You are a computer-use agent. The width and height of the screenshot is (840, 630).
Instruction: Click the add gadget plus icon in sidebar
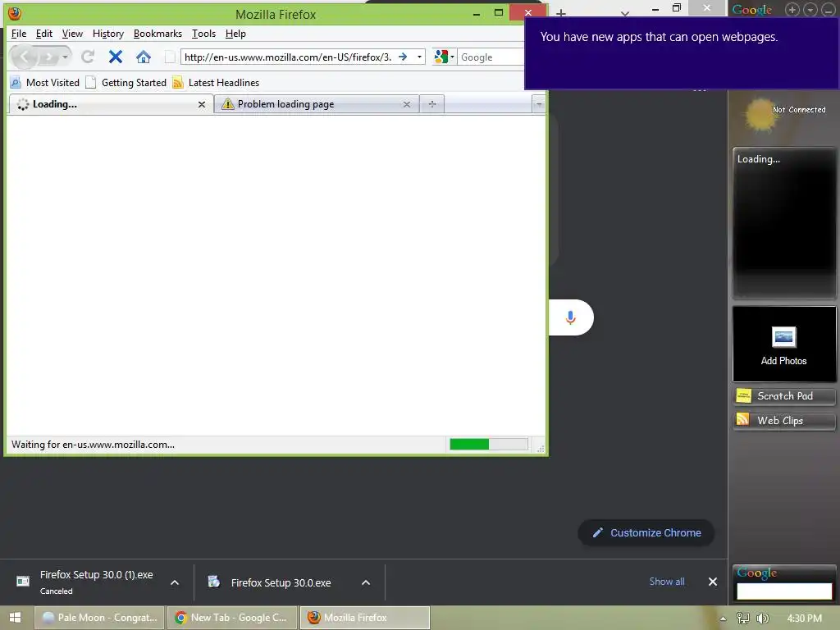coord(792,10)
